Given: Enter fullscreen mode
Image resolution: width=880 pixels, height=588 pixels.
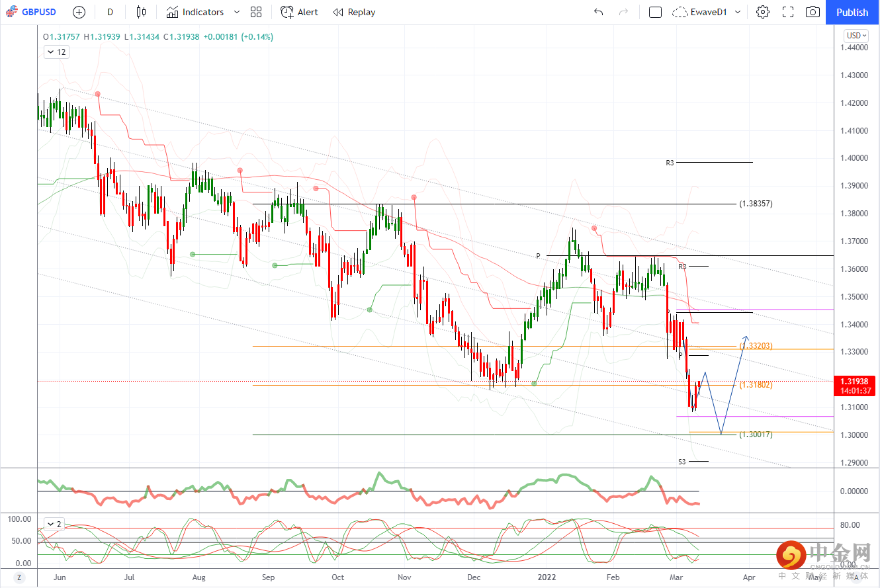Looking at the screenshot, I should (788, 12).
